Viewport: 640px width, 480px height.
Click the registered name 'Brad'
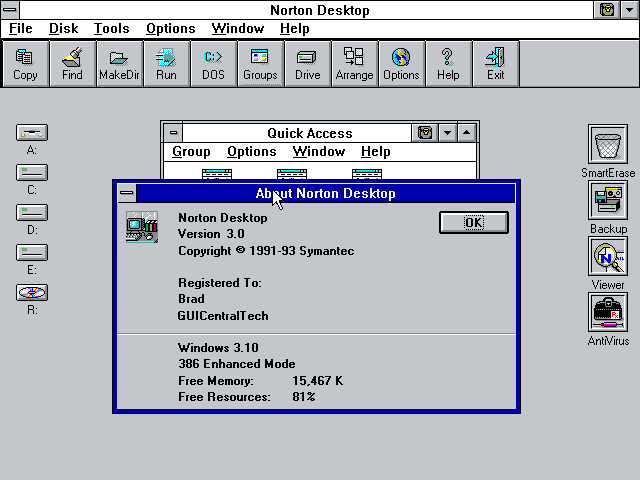[x=191, y=299]
